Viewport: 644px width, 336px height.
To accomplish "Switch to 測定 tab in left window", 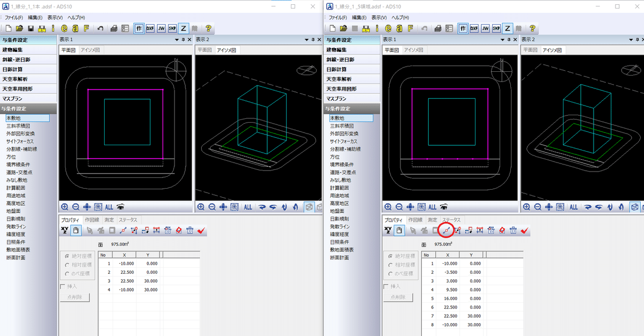I will 110,220.
